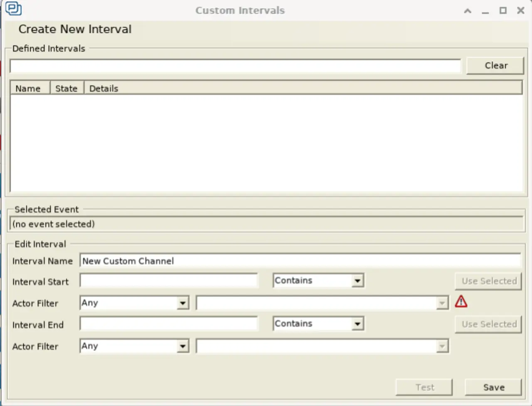Click the Defined Intervals search field
The height and width of the screenshot is (406, 532).
235,66
